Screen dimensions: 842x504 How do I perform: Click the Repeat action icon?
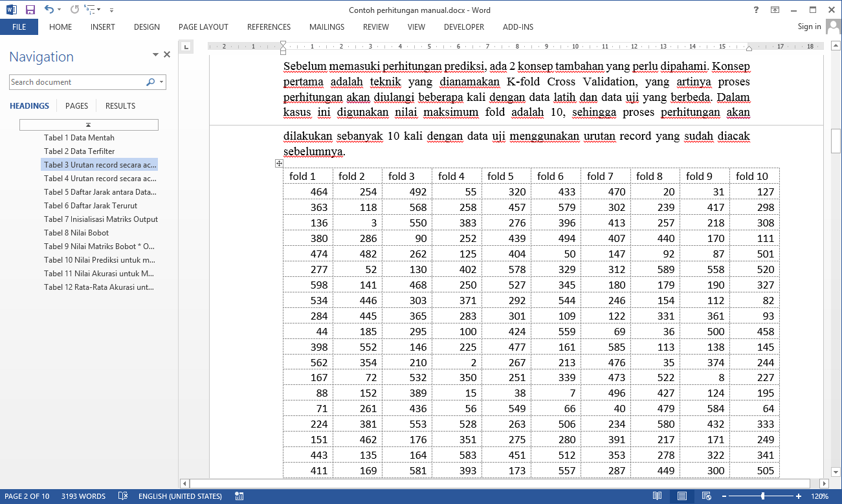click(x=74, y=10)
